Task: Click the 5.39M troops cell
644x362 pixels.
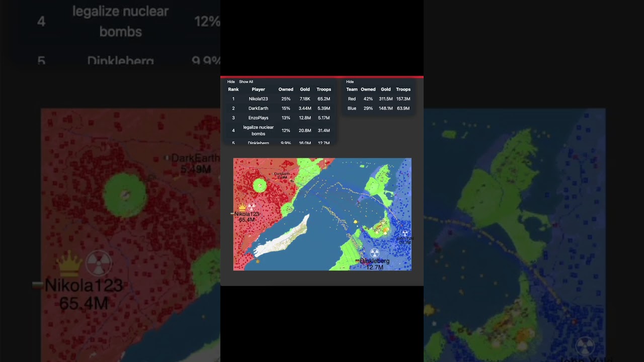Action: point(324,109)
